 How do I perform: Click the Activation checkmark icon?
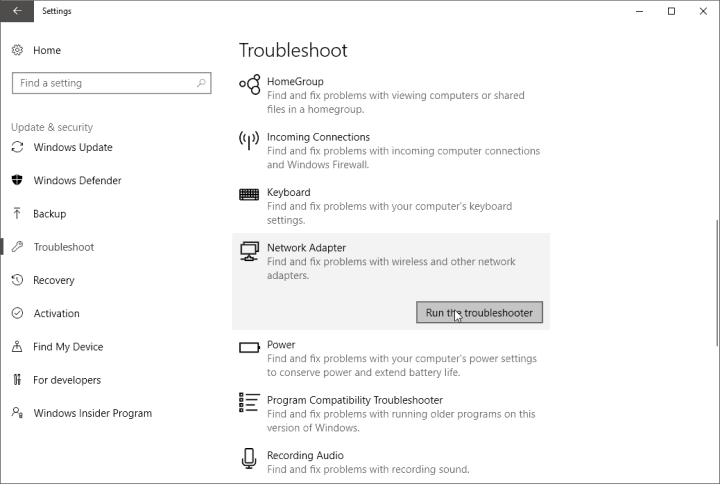coord(17,313)
